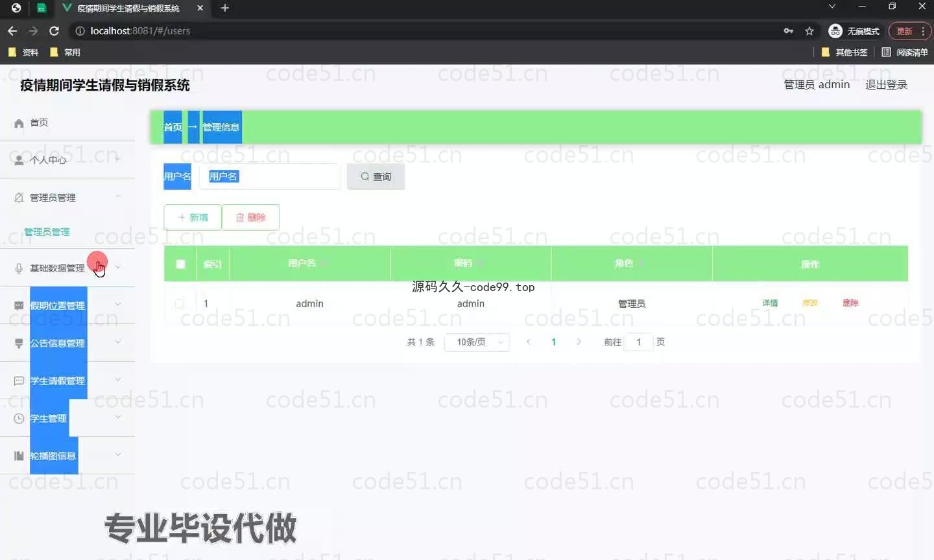Image resolution: width=934 pixels, height=560 pixels.
Task: Open the 轮播图信息 menu
Action: point(67,456)
